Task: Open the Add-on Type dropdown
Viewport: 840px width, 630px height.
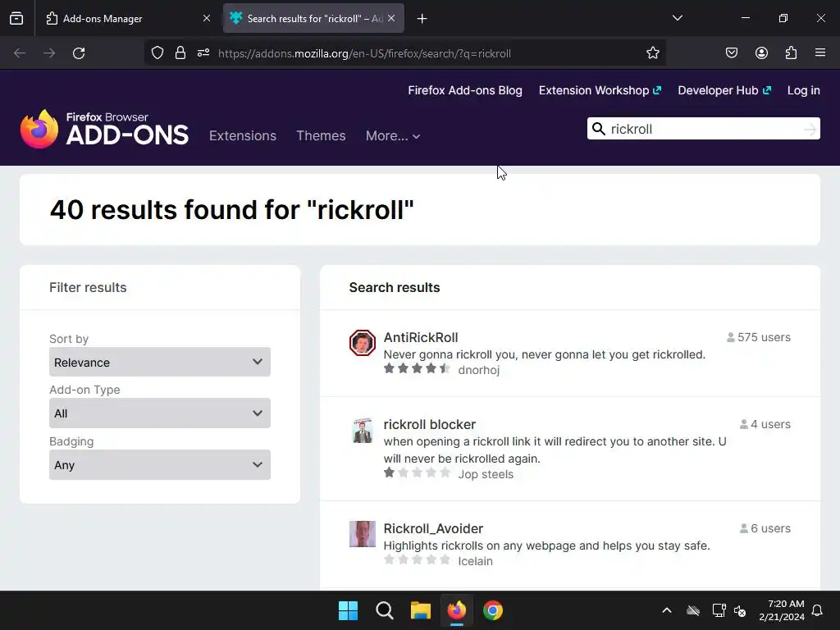Action: (x=160, y=413)
